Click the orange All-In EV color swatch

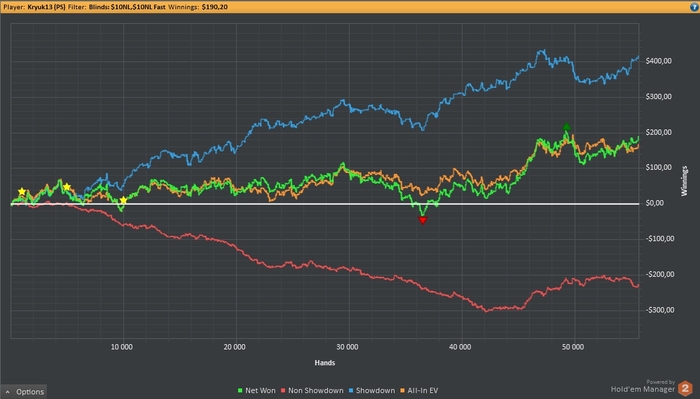402,391
